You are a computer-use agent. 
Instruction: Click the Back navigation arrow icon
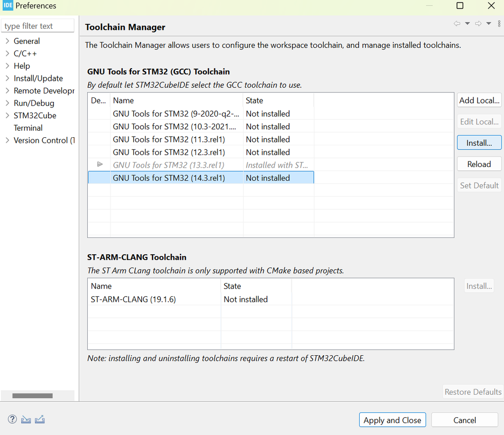[457, 24]
